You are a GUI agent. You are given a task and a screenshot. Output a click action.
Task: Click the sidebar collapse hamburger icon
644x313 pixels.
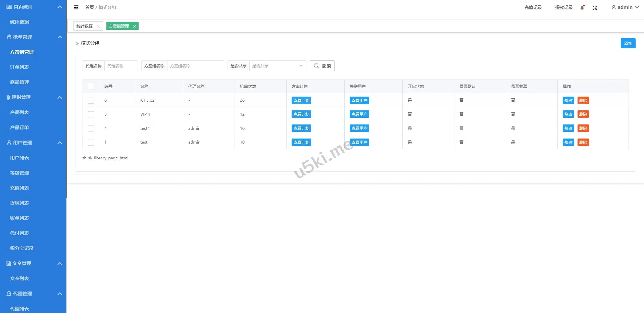[x=76, y=7]
